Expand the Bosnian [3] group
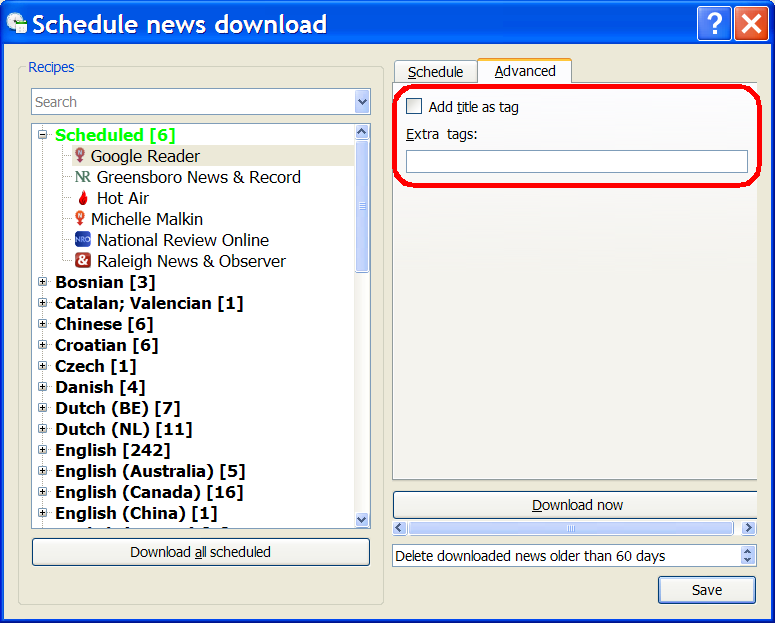775x623 pixels. click(43, 282)
